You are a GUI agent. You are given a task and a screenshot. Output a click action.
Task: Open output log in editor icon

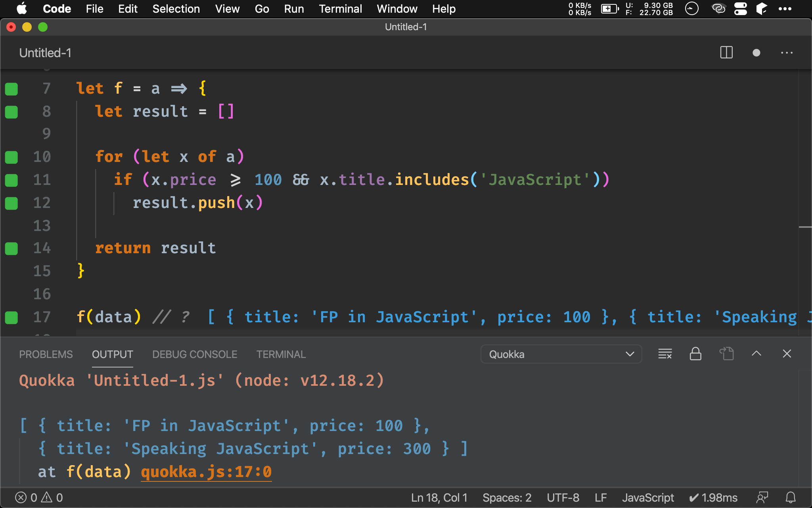[726, 354]
